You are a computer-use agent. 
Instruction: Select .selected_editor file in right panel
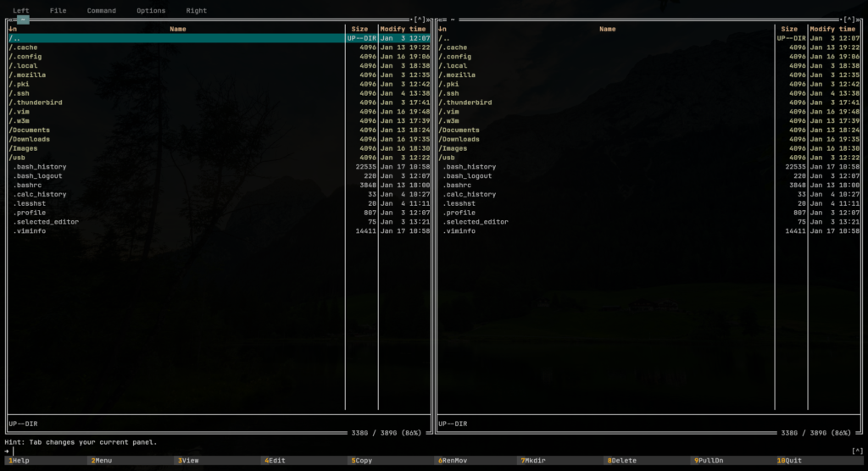tap(648, 222)
